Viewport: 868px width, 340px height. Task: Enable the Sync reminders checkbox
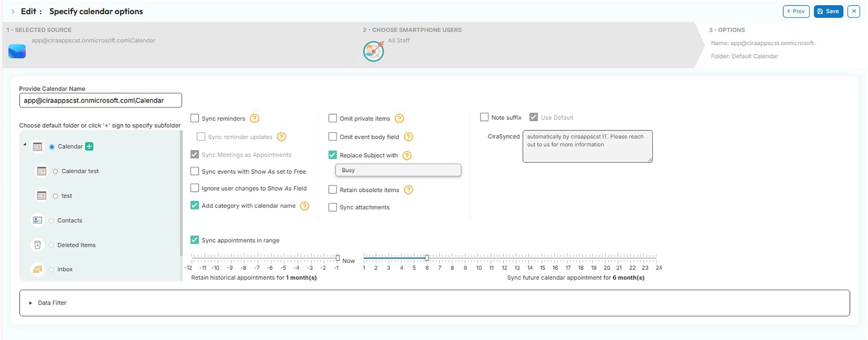click(x=195, y=118)
